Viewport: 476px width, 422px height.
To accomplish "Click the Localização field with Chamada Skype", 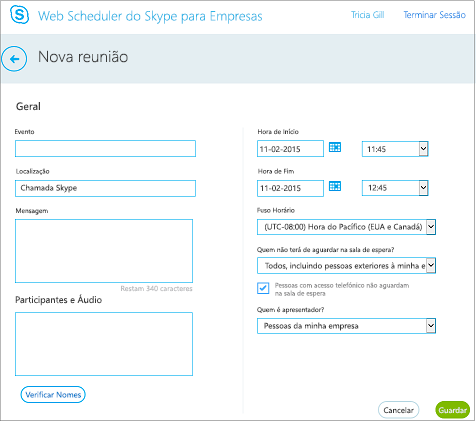I will pyautogui.click(x=105, y=188).
